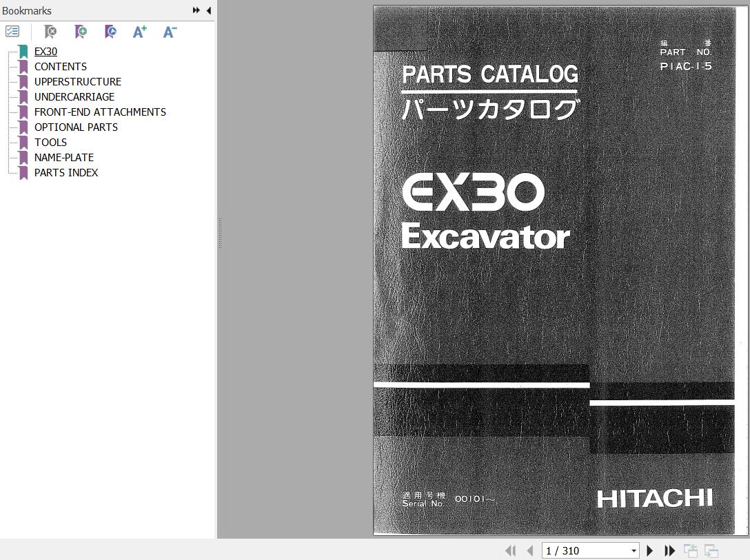Jump to the TOOLS bookmark
Screen dimensions: 750x560
point(50,143)
